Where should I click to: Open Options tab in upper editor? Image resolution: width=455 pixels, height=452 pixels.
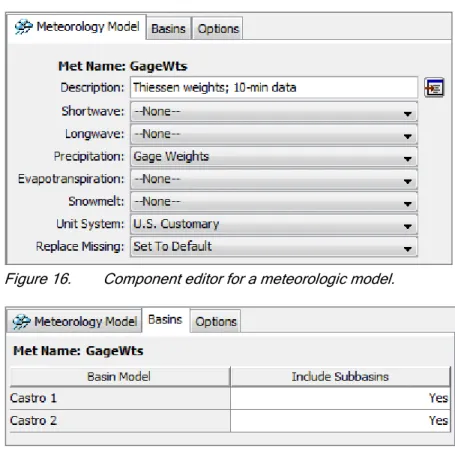pos(218,29)
